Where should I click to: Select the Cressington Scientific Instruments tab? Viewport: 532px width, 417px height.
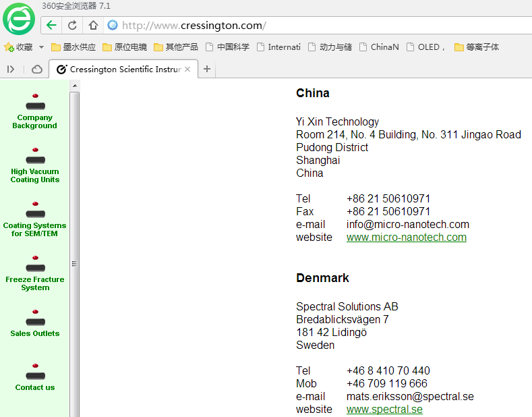pos(123,69)
